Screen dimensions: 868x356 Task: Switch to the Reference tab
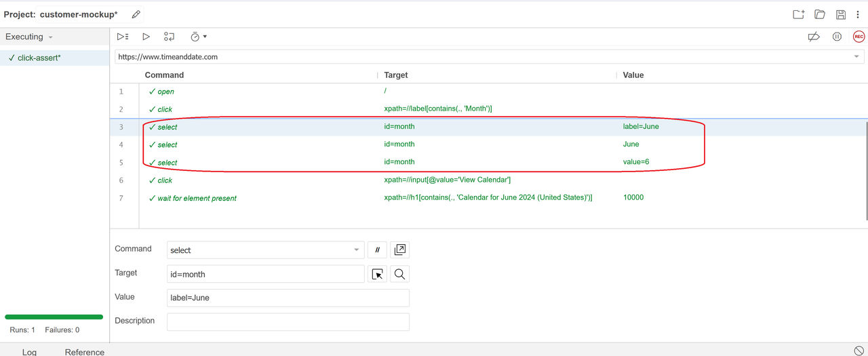pyautogui.click(x=85, y=352)
